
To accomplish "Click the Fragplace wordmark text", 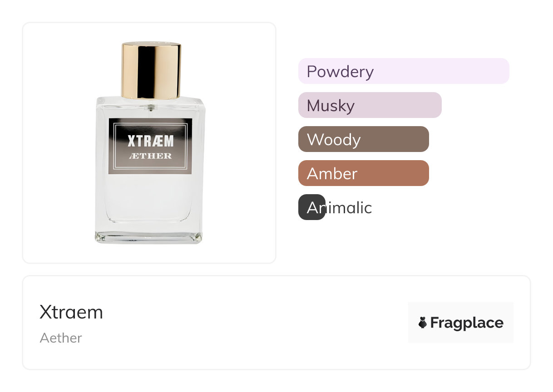I will [x=466, y=323].
